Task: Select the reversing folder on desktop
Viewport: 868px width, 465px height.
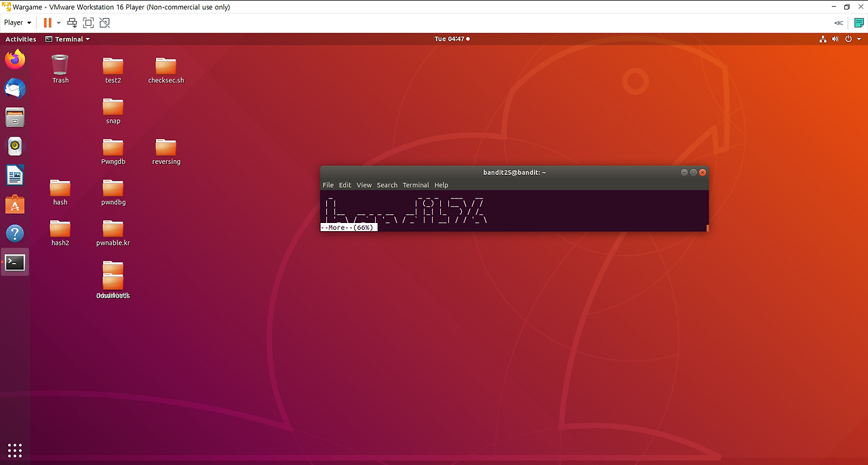Action: (x=166, y=151)
